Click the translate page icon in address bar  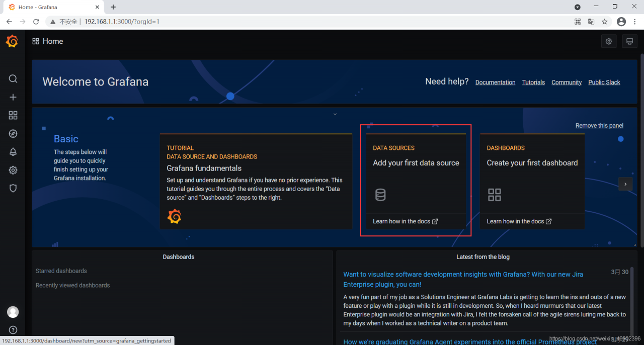(x=591, y=22)
